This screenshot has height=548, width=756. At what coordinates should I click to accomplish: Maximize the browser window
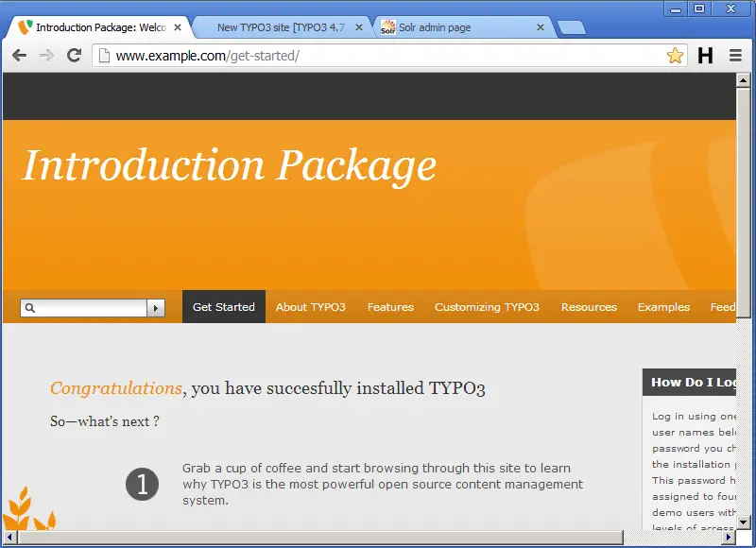point(699,9)
